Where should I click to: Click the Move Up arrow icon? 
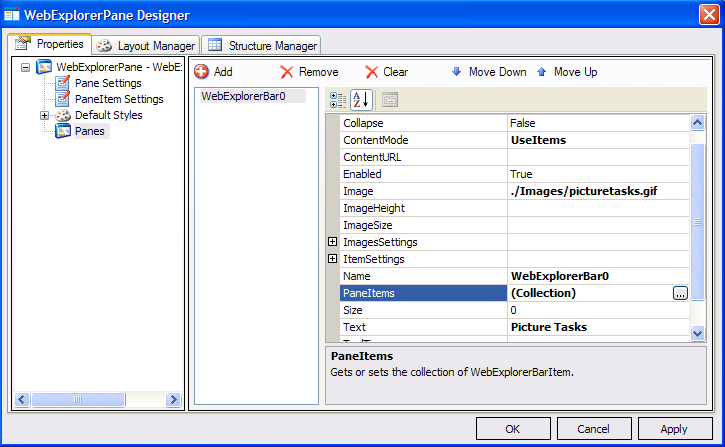click(x=542, y=72)
